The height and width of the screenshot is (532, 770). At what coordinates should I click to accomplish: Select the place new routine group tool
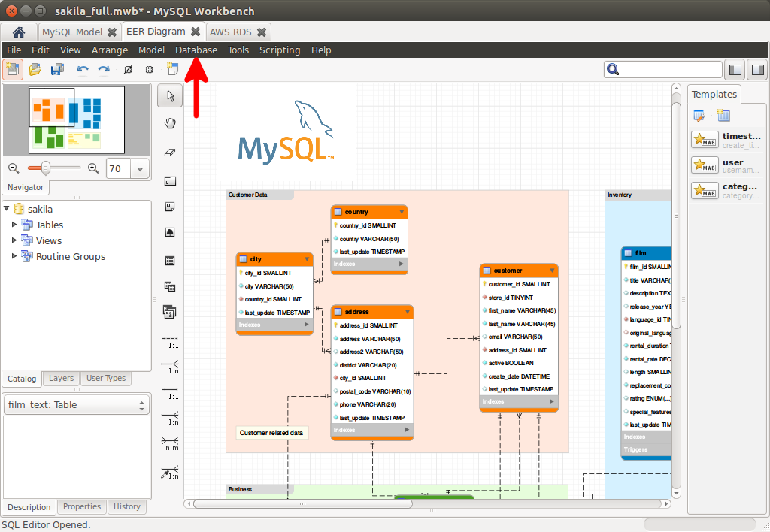pos(170,312)
